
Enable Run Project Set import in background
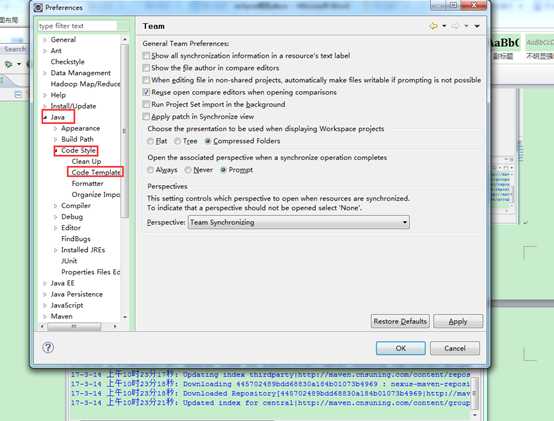tap(146, 105)
